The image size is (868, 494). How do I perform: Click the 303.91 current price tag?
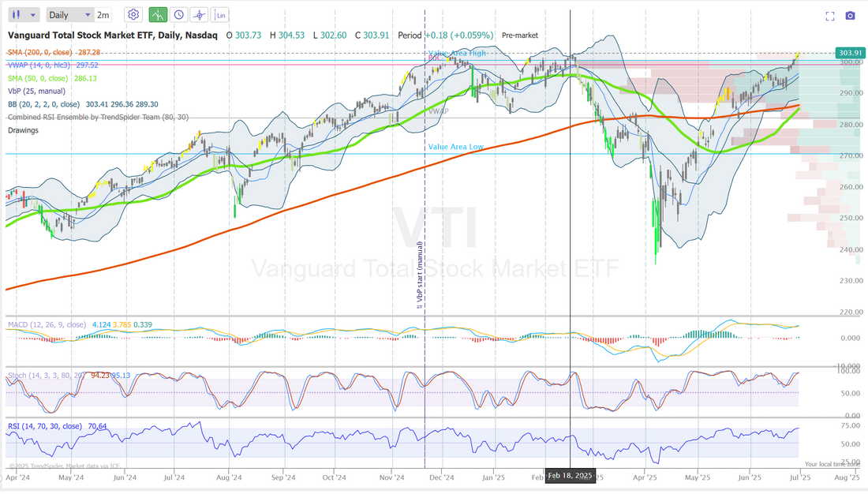[x=850, y=53]
